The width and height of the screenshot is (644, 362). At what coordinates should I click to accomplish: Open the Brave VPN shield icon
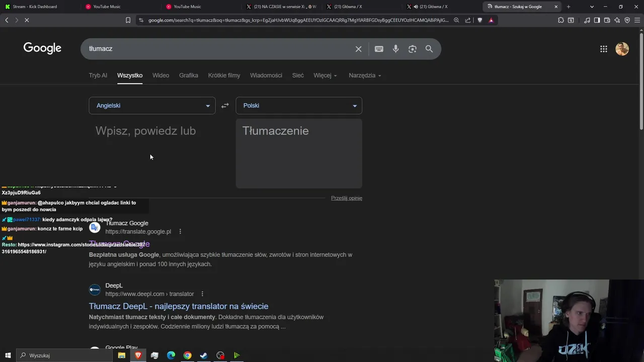point(627,20)
